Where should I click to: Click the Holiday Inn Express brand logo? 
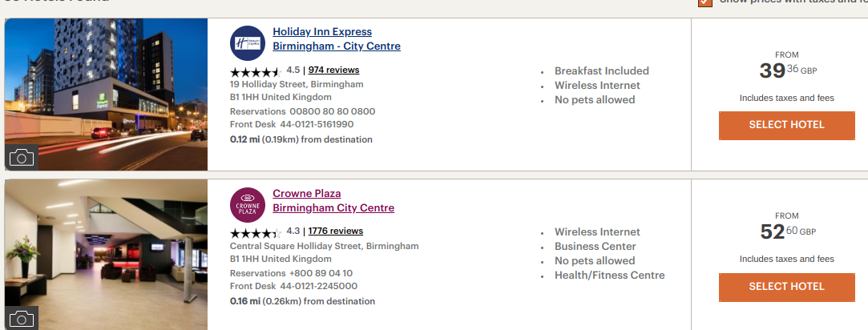(247, 43)
